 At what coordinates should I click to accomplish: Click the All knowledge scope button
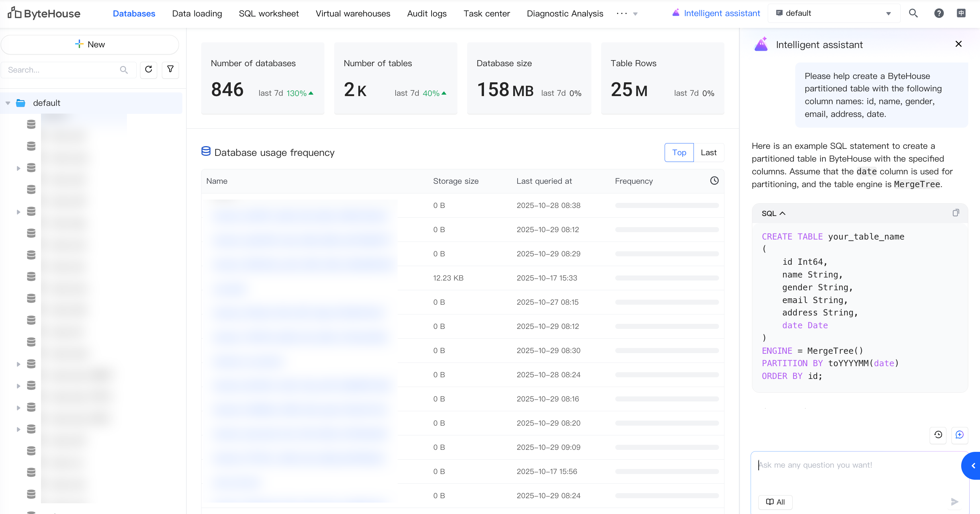coord(775,502)
